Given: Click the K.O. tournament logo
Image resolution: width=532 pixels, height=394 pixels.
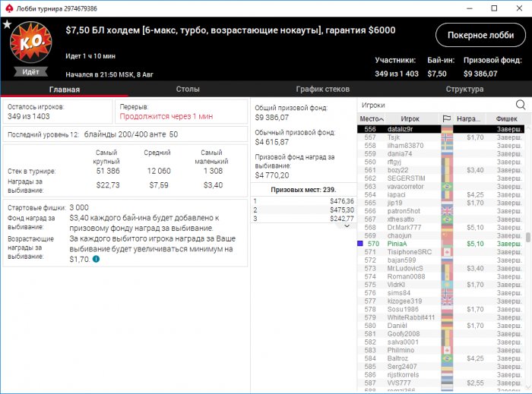Looking at the screenshot, I should (31, 43).
